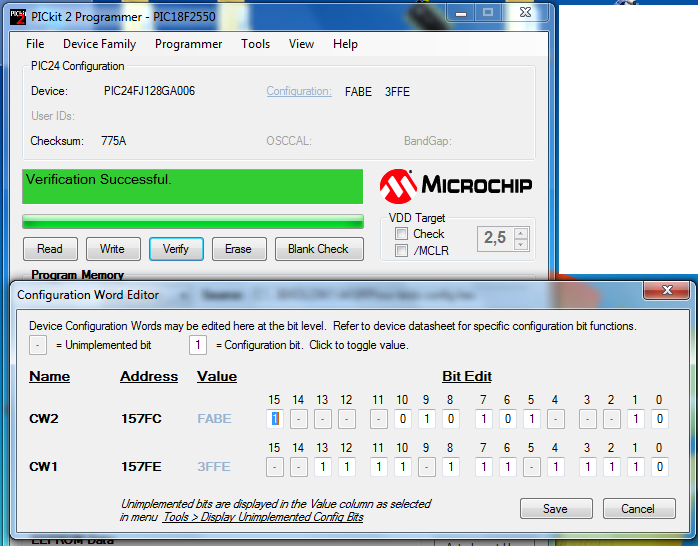Increase VDD voltage with up arrow

pyautogui.click(x=520, y=233)
